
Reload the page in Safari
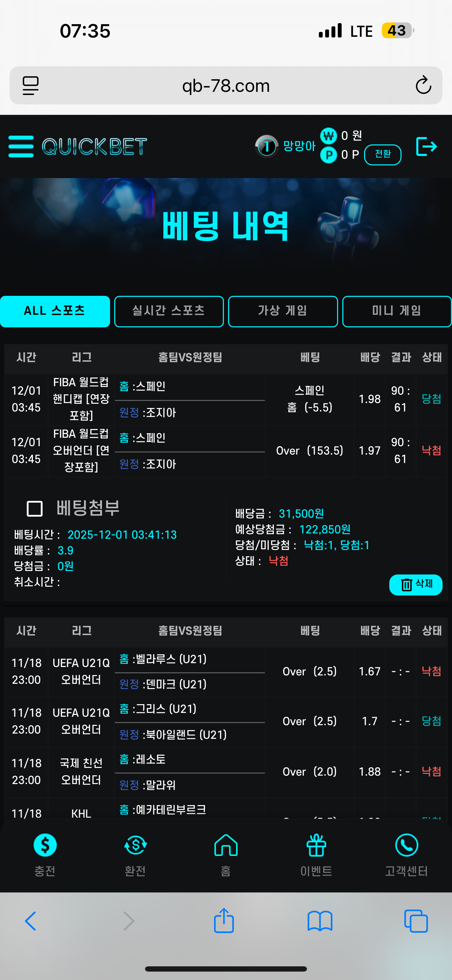[x=423, y=85]
